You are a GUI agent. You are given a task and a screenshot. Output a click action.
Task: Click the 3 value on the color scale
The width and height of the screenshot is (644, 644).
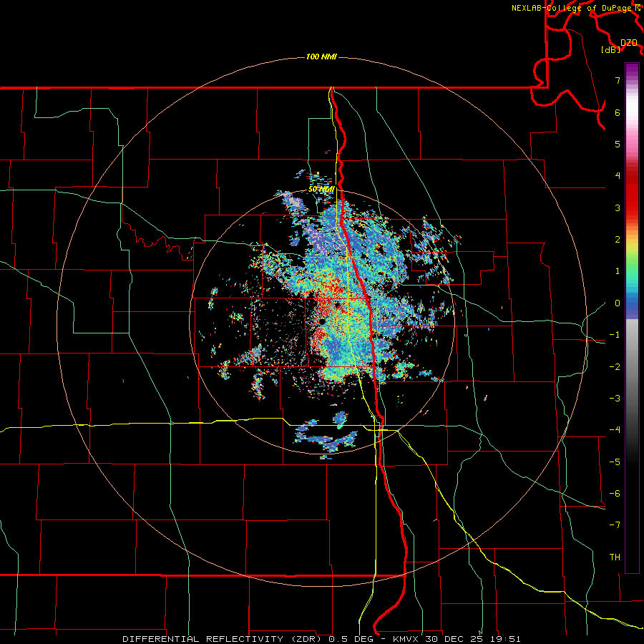(618, 208)
